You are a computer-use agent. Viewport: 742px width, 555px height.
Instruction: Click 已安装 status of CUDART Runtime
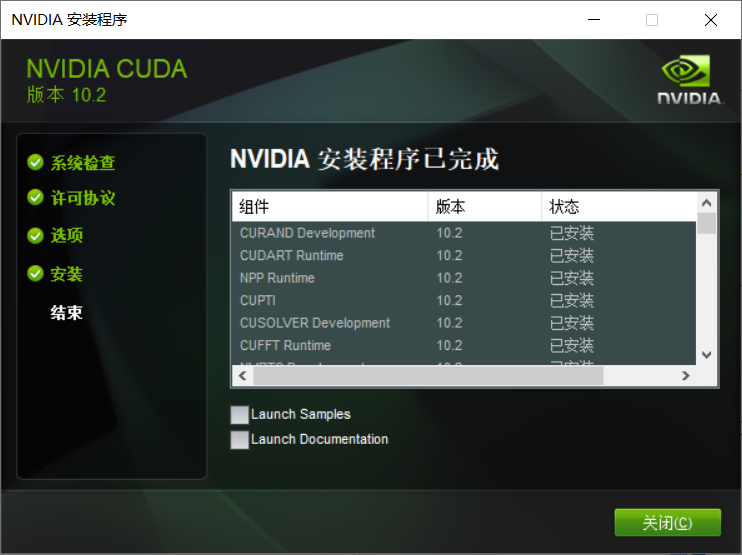tap(572, 255)
